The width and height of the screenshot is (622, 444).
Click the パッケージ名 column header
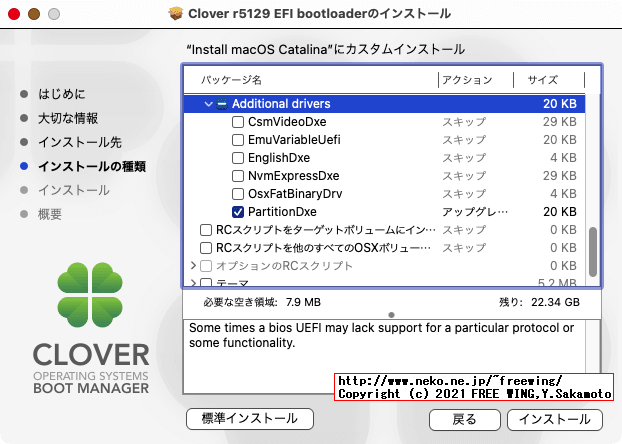pyautogui.click(x=231, y=80)
